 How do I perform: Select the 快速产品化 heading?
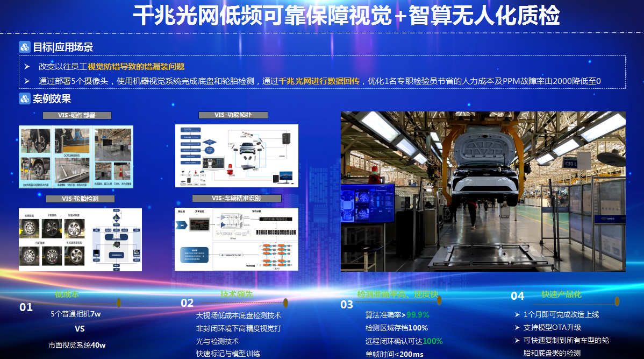[561, 294]
